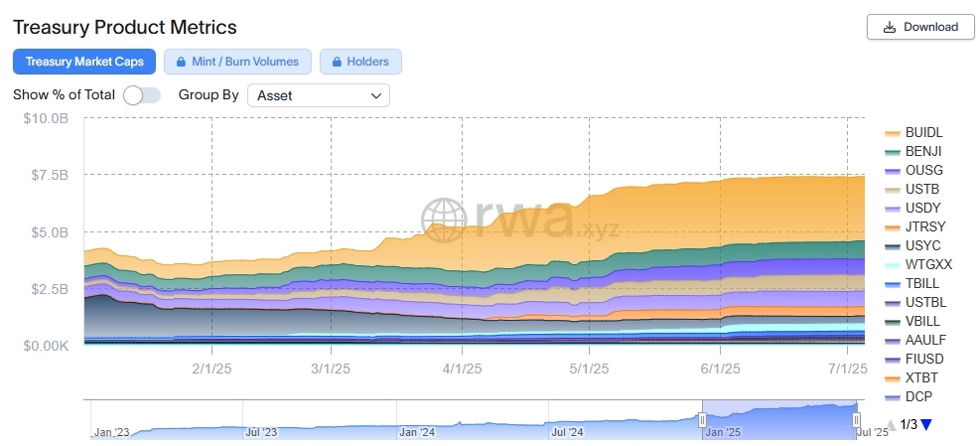
Task: Click the left range slider handle
Action: [x=703, y=419]
